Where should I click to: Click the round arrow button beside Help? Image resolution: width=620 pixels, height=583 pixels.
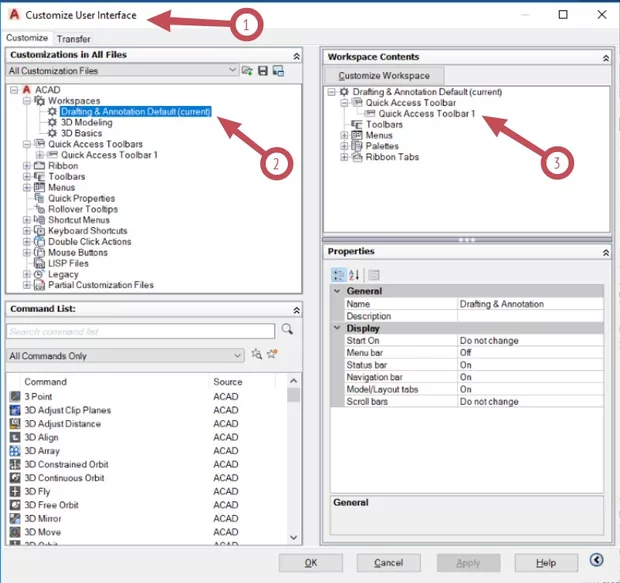click(x=597, y=562)
